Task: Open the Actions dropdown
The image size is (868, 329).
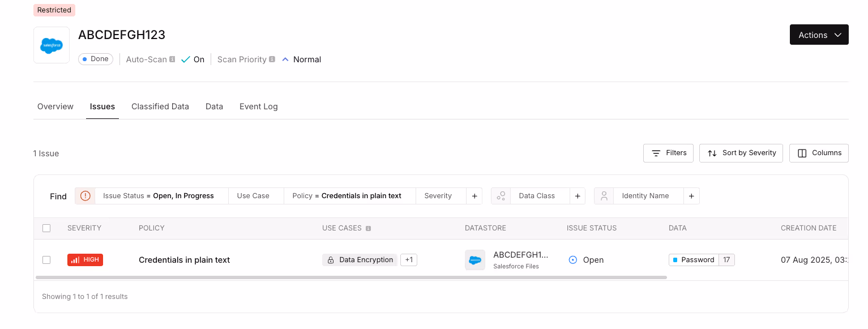Action: pos(819,35)
